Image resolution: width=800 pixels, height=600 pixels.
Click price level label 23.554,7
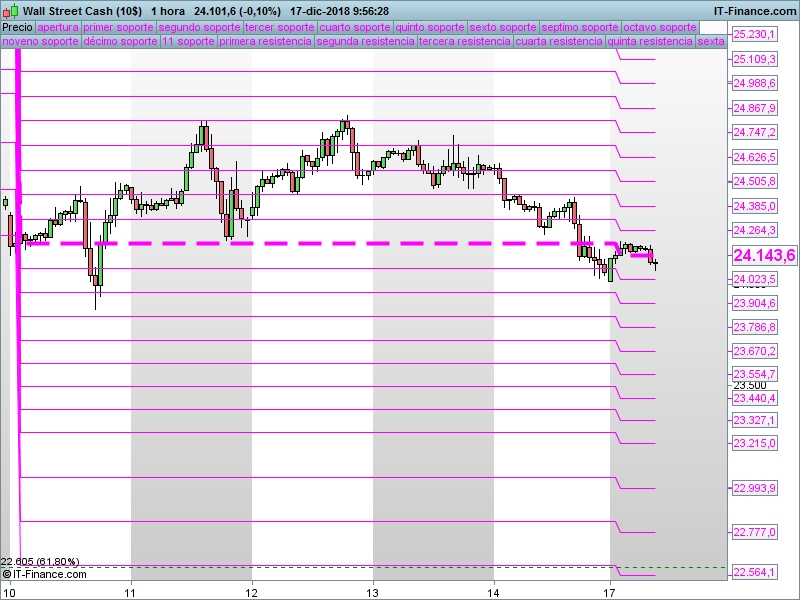coord(755,374)
